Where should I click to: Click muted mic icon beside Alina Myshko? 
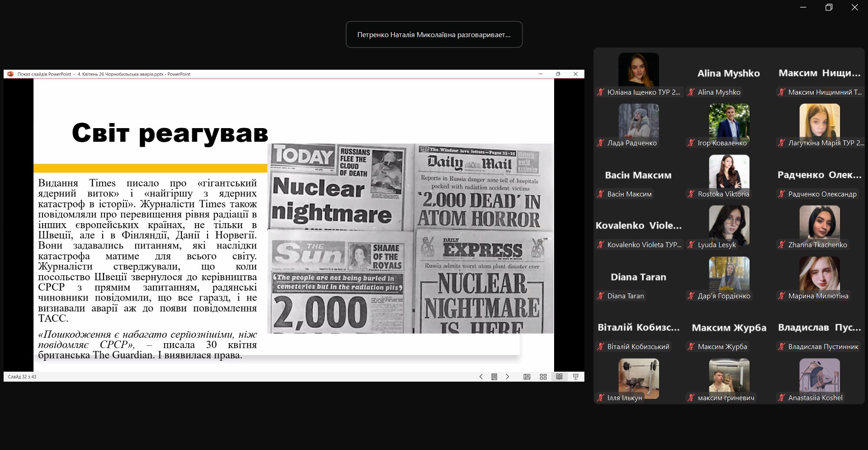(691, 92)
